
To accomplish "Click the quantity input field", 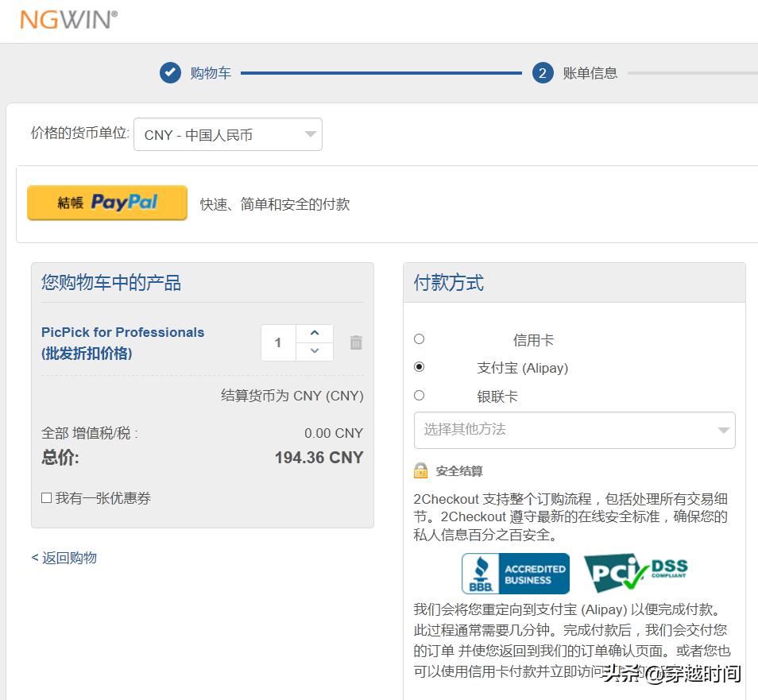I will coord(277,342).
